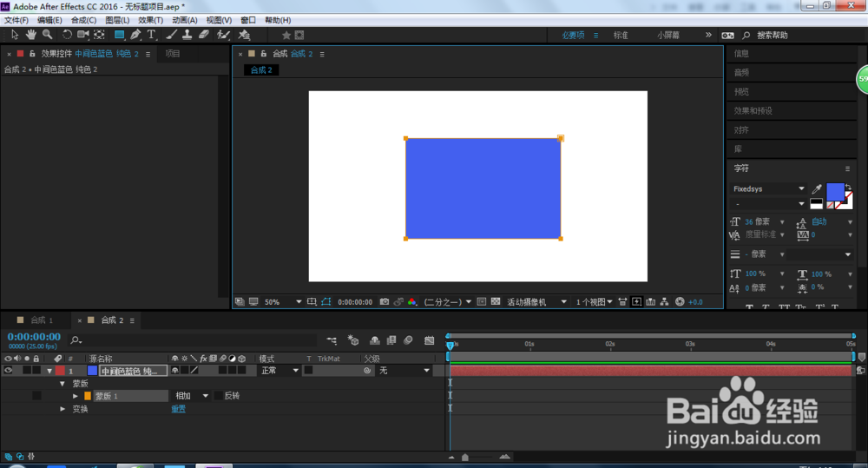This screenshot has width=868, height=468.
Task: Toggle mask and shape path visibility icon
Action: 326,302
